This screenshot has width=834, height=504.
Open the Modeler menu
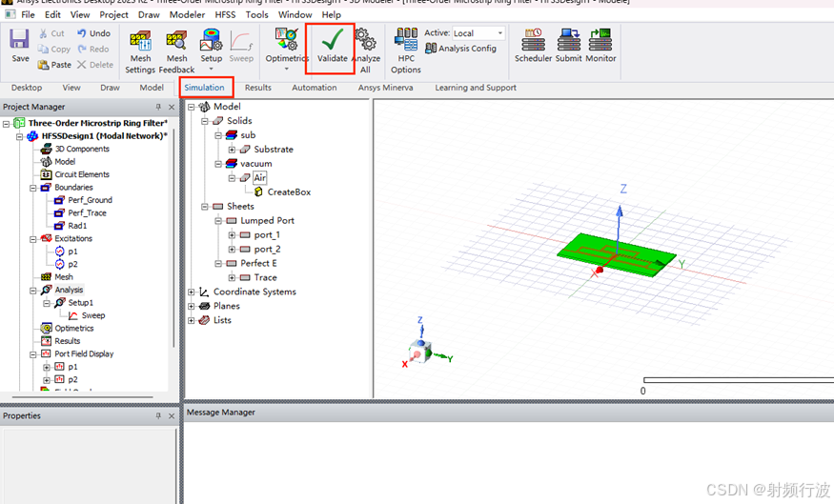click(187, 15)
